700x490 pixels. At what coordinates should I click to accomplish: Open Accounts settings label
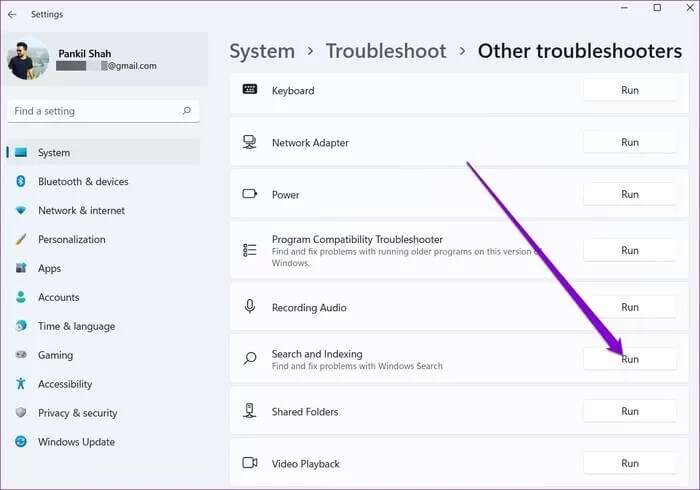click(58, 297)
